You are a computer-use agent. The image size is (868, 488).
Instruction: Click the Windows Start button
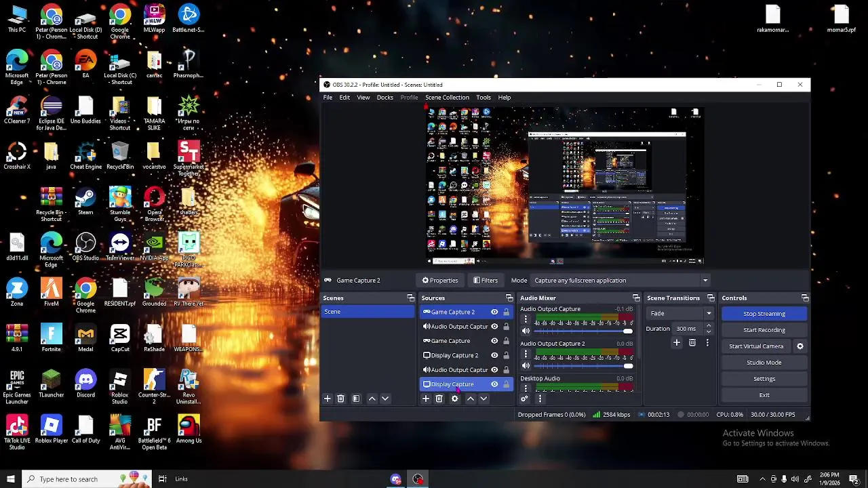[10, 479]
